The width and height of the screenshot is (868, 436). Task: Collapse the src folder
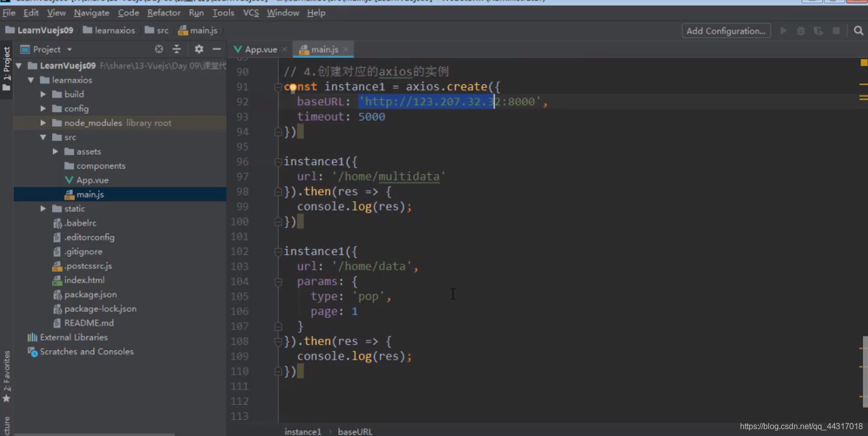pos(43,137)
